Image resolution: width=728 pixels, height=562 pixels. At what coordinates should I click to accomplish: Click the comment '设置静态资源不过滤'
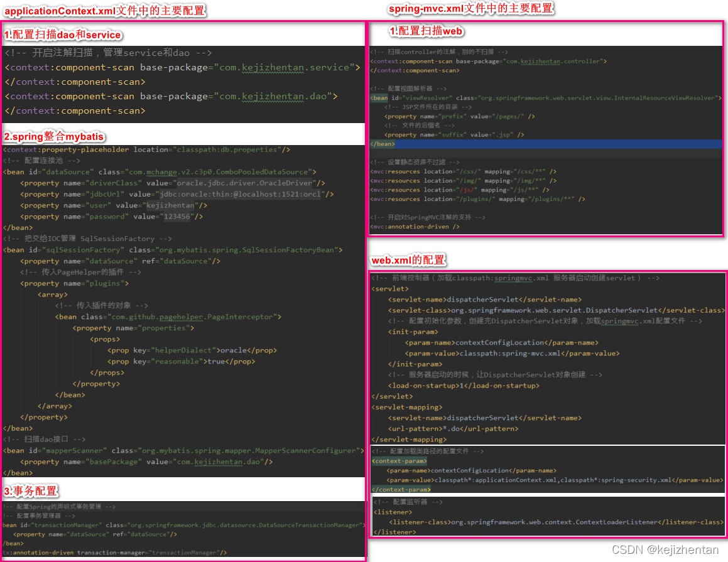[415, 162]
